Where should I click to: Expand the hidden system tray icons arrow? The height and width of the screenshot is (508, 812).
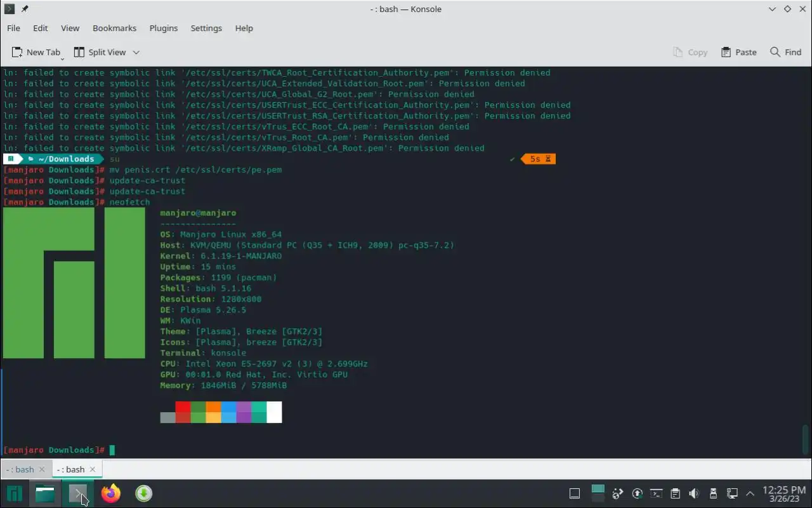coord(750,493)
